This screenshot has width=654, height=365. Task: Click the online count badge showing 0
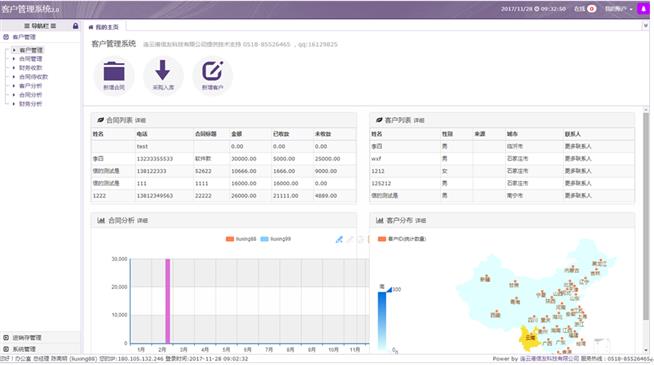click(x=591, y=9)
